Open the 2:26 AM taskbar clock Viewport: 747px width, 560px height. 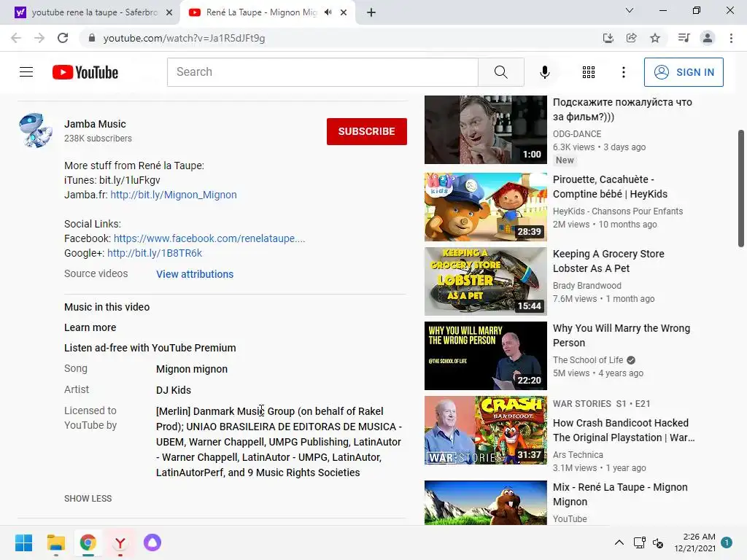point(694,542)
